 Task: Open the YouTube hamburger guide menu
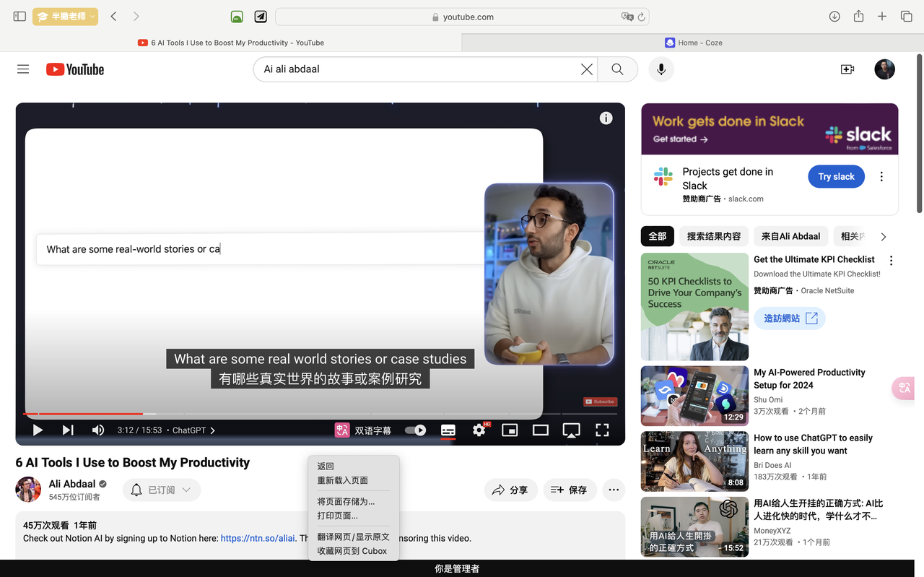tap(23, 69)
